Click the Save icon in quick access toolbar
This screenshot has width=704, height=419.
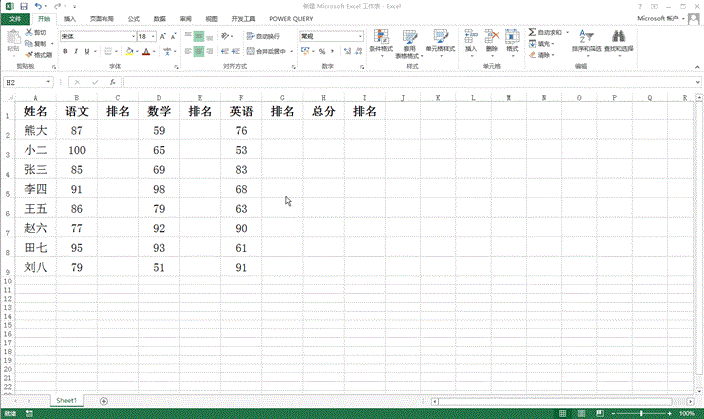coord(23,6)
